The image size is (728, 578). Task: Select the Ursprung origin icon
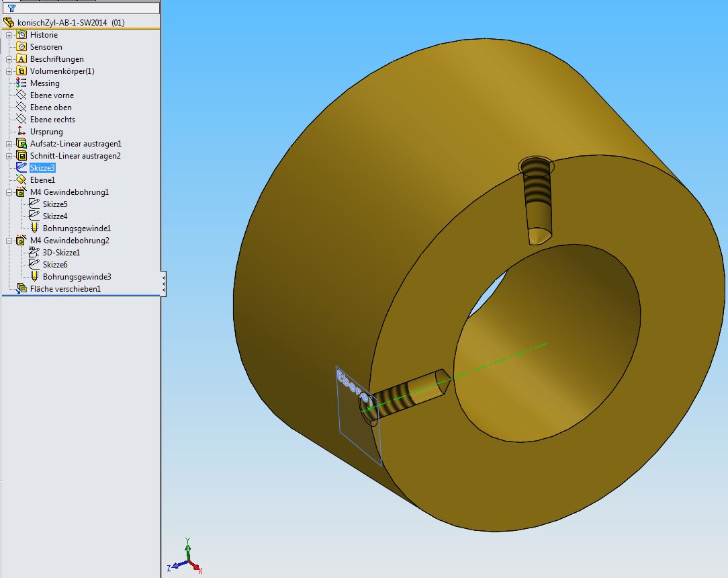21,132
